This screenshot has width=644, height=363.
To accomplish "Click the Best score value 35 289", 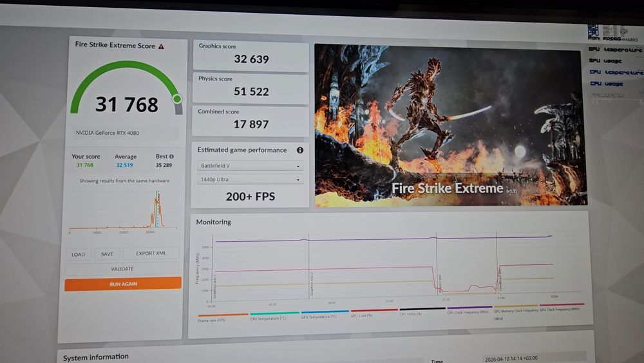I will 164,165.
